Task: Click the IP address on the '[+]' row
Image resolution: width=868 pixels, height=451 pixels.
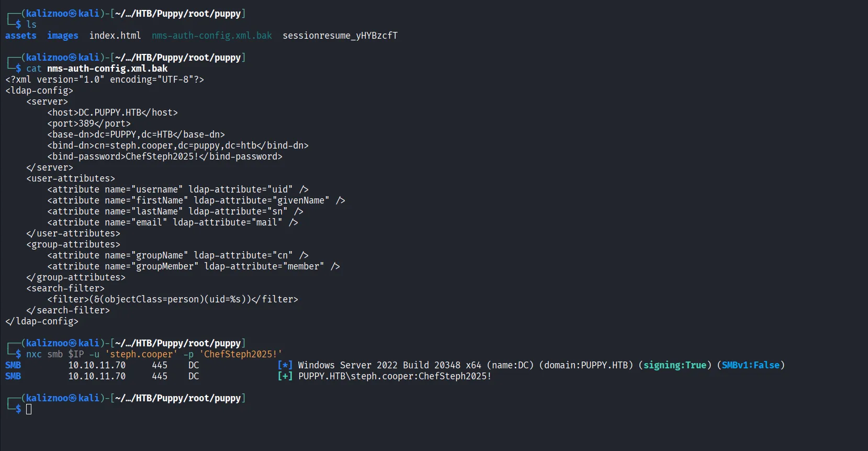Action: (x=97, y=376)
